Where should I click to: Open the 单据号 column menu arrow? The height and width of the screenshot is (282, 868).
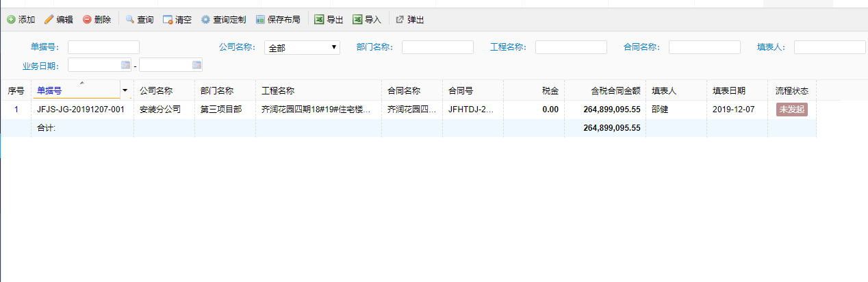125,90
